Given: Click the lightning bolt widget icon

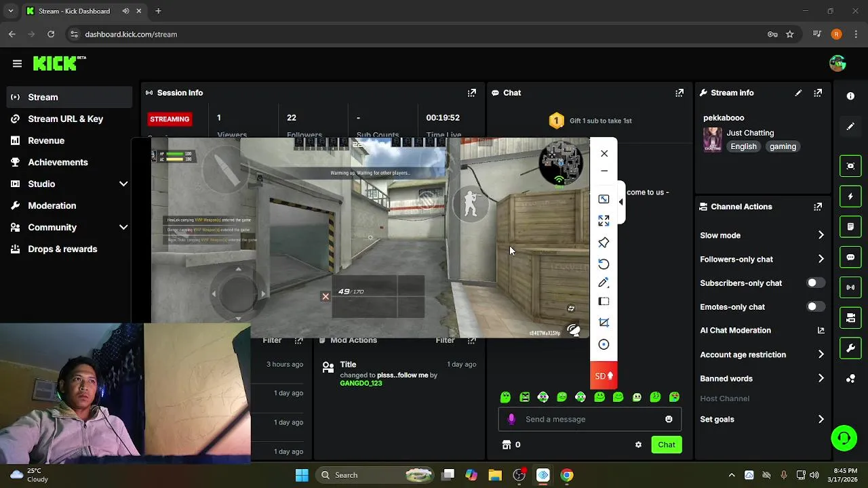Looking at the screenshot, I should [850, 197].
